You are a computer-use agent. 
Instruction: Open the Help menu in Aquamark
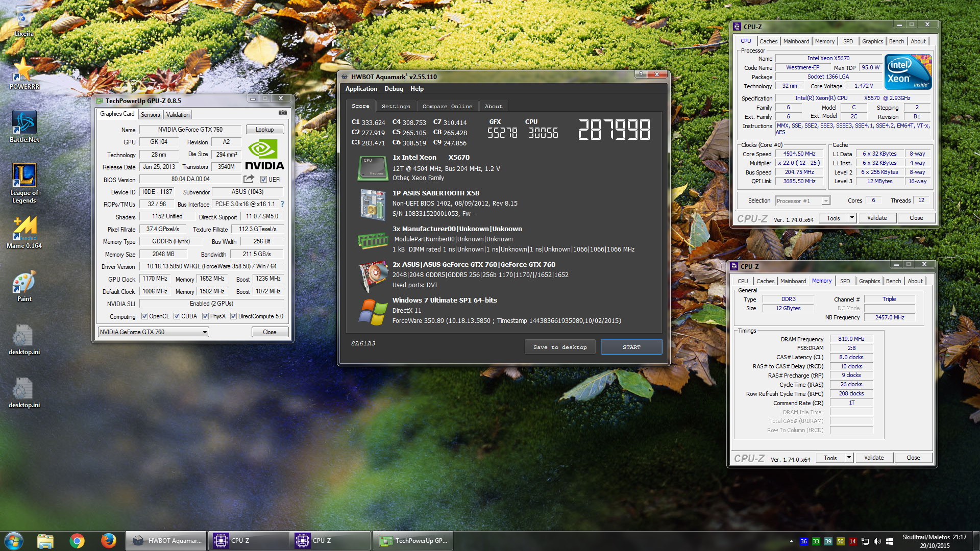tap(417, 89)
